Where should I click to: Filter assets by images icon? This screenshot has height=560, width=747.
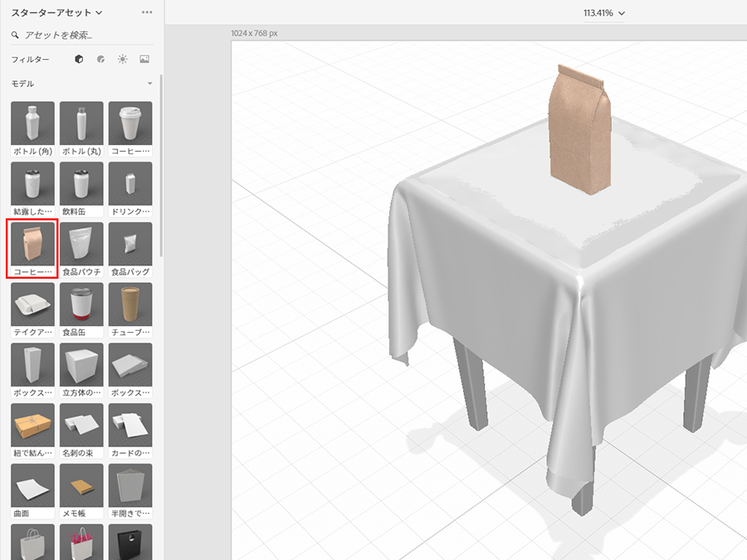click(x=144, y=60)
